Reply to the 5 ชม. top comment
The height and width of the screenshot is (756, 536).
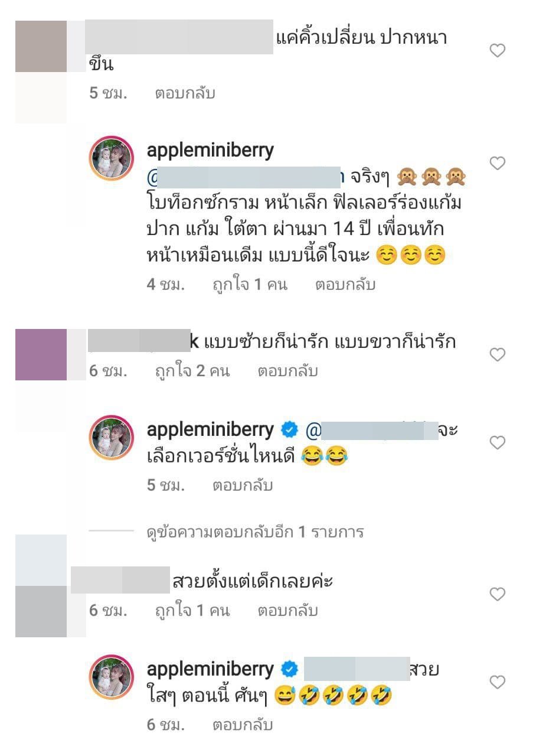pos(185,93)
